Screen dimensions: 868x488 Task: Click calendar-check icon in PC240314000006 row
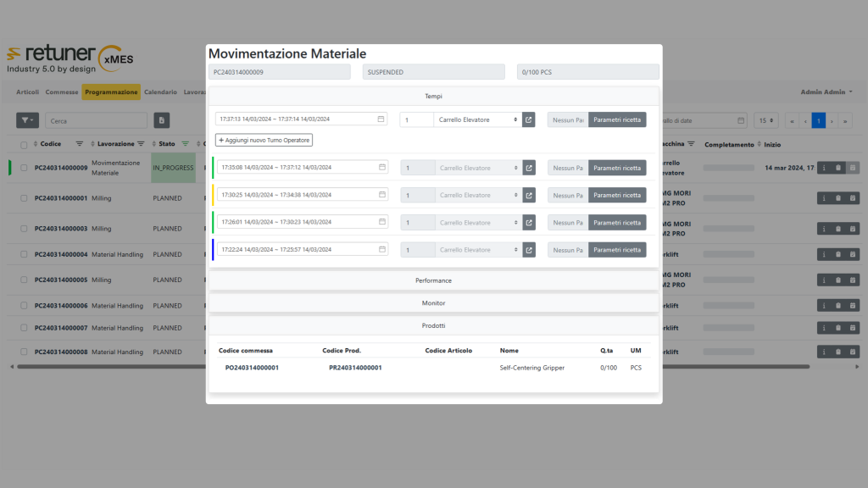853,305
